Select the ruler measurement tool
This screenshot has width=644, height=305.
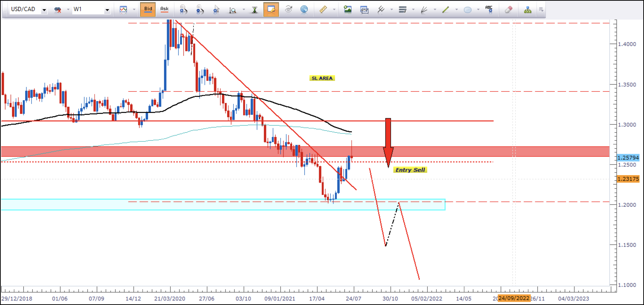323,10
